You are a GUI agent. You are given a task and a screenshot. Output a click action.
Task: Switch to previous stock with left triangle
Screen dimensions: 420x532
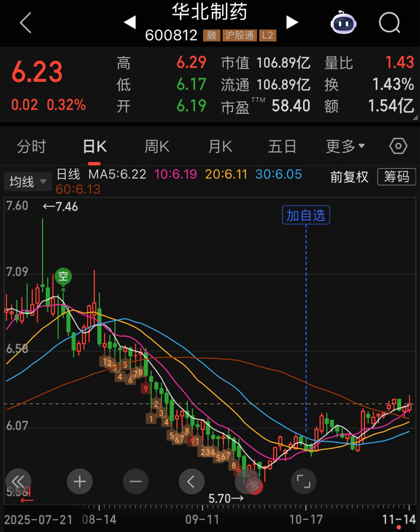[130, 22]
